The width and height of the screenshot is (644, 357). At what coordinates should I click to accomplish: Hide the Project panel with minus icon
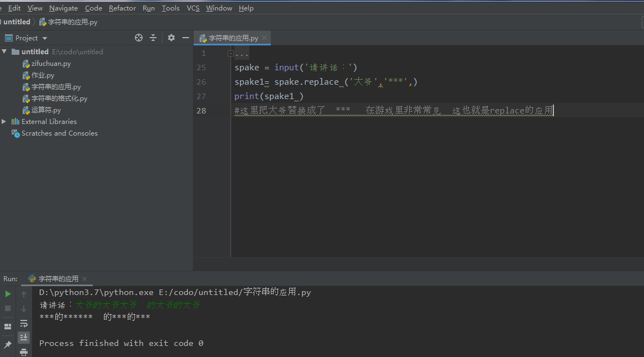(x=186, y=38)
